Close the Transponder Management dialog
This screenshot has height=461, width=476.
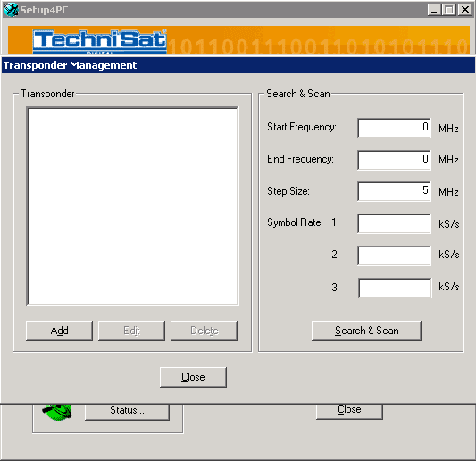coord(193,377)
